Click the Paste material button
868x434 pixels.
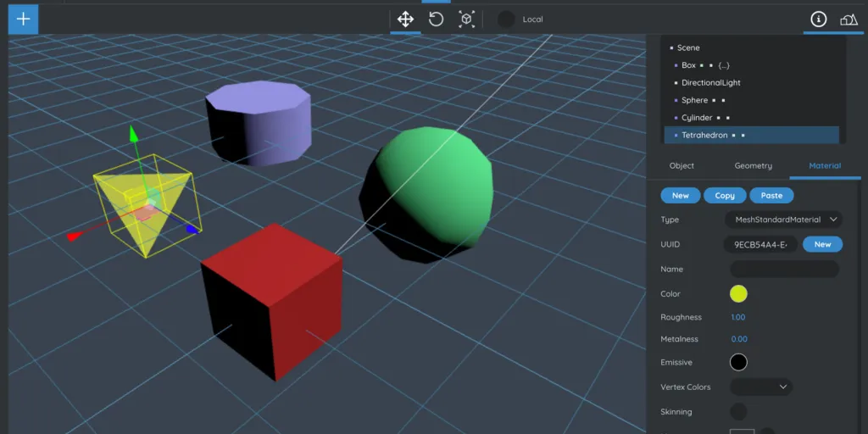(x=771, y=196)
